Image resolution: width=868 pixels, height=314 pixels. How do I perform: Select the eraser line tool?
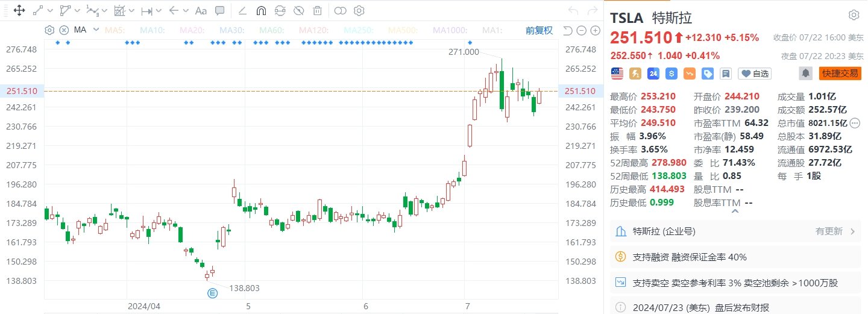tap(242, 10)
